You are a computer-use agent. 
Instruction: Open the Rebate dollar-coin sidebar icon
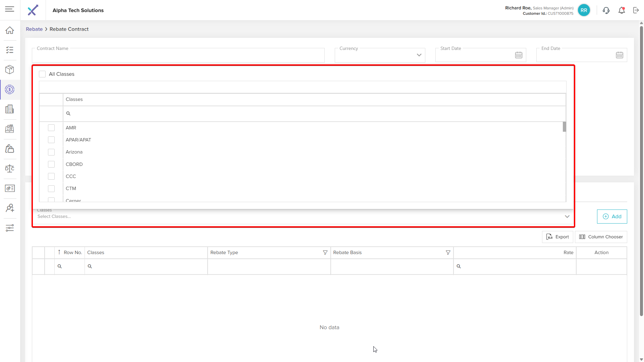coord(10,89)
